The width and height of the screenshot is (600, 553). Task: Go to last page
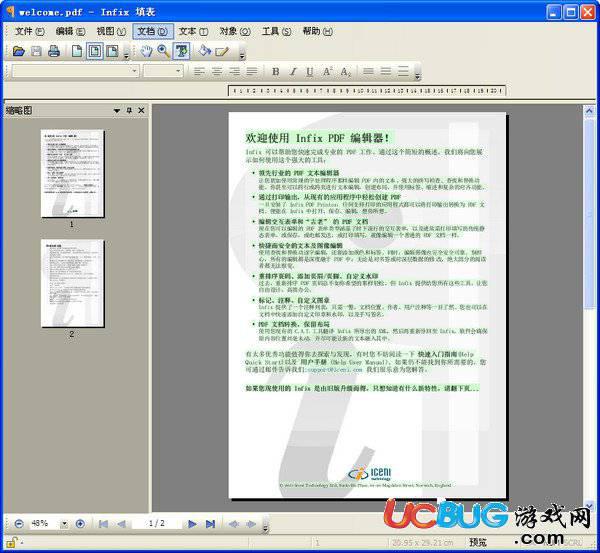pyautogui.click(x=210, y=524)
